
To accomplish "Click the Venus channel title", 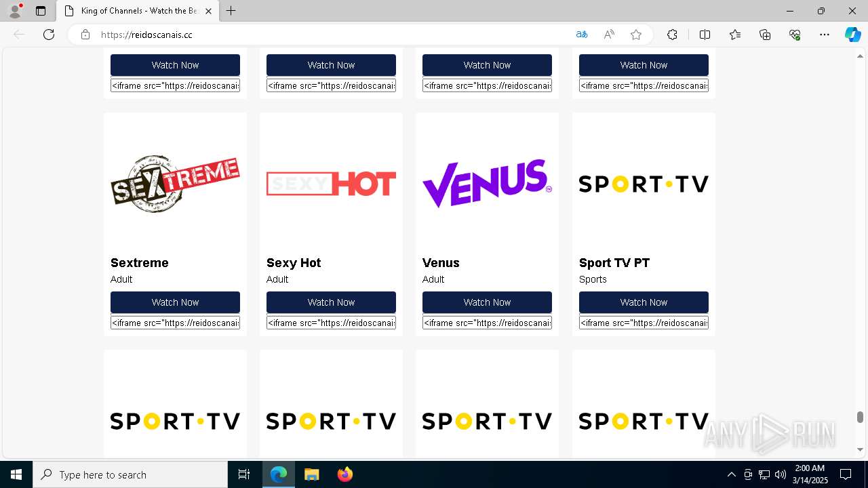I will 441,263.
